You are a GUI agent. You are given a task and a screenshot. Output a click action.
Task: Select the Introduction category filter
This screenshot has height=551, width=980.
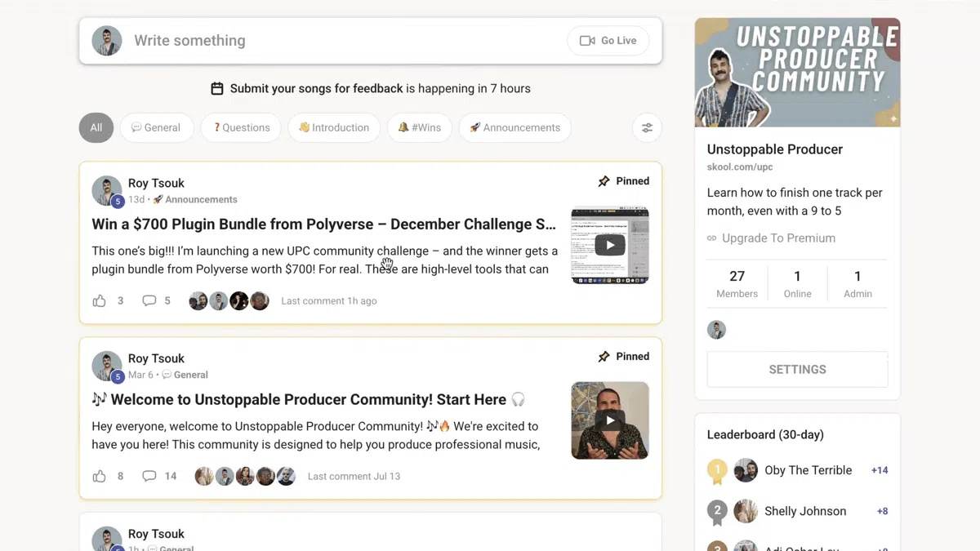tap(334, 127)
